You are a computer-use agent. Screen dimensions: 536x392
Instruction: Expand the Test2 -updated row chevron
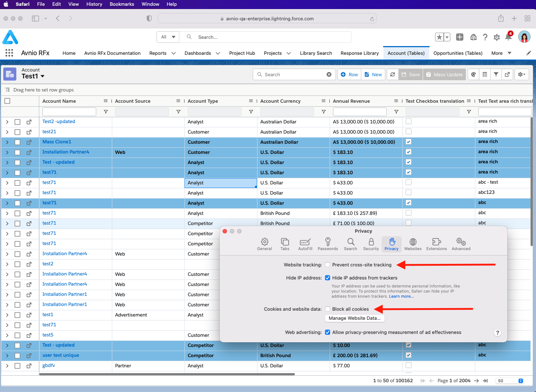coord(7,122)
